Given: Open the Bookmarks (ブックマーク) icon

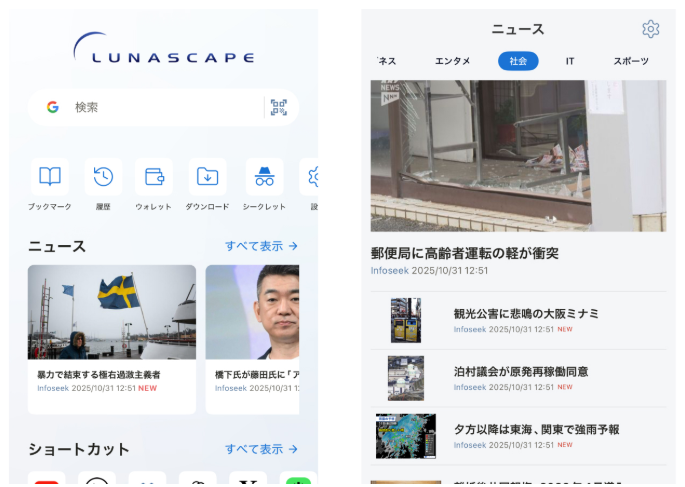Looking at the screenshot, I should (50, 177).
